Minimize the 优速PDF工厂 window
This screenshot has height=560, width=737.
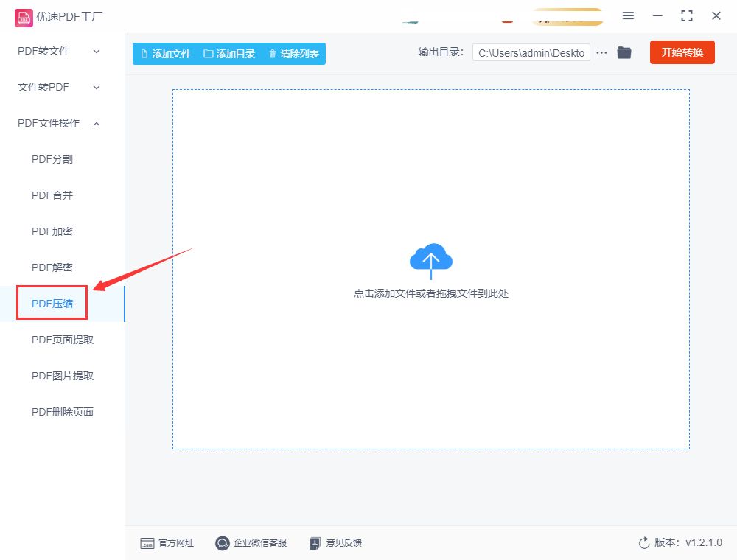click(x=657, y=16)
